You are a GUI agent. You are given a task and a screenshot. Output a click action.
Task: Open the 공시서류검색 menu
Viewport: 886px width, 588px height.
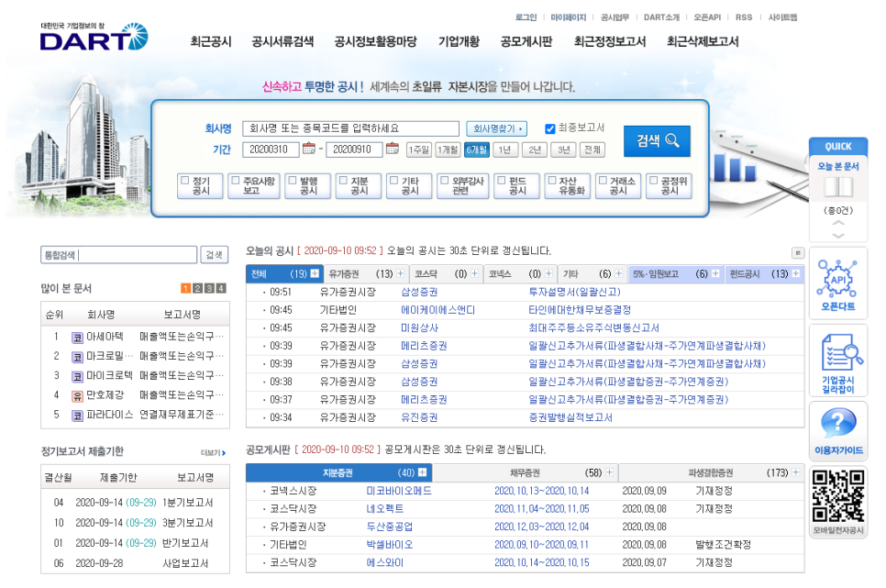click(282, 41)
